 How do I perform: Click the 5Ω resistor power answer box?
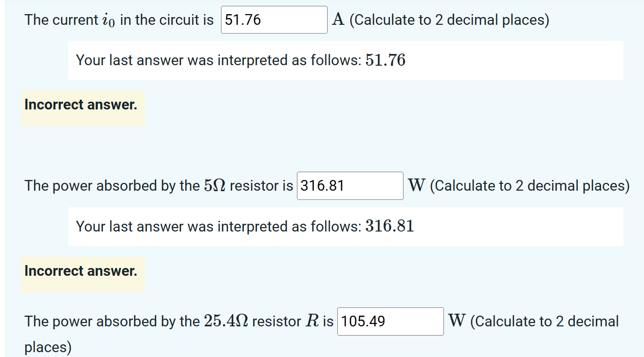click(350, 186)
